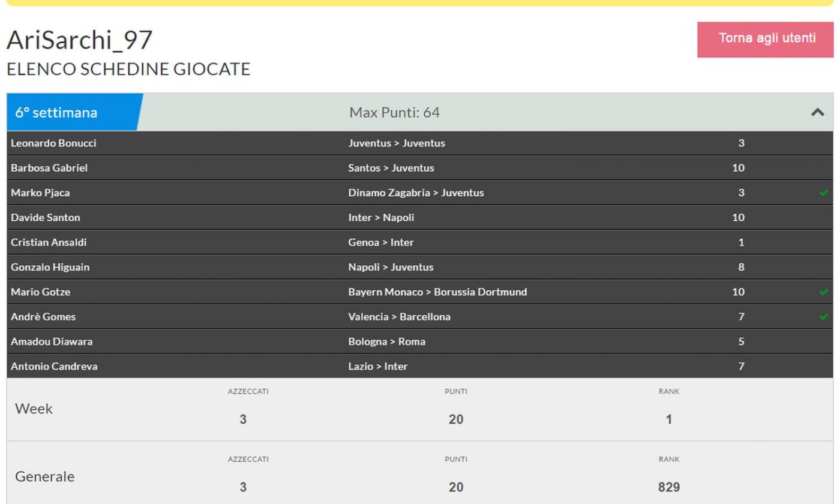Screen dimensions: 840x504
Task: Select the Antonio Candreva player name
Action: 54,366
